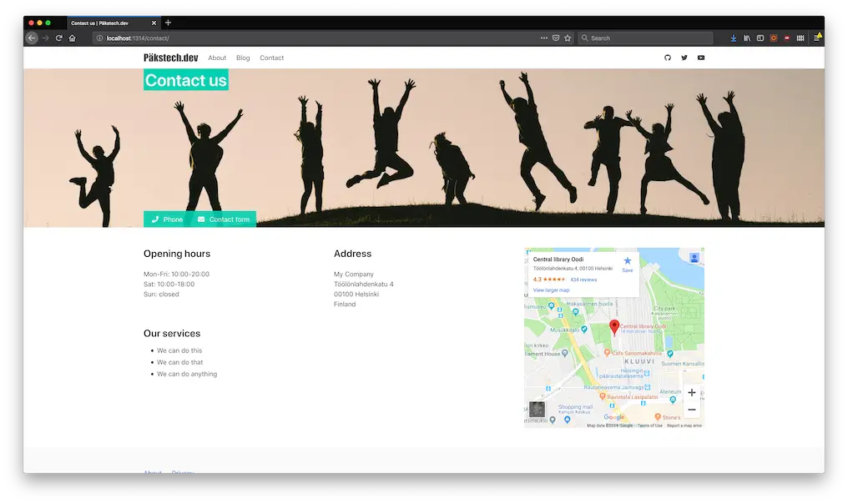This screenshot has height=504, width=848.
Task: Open the browser home page
Action: (73, 38)
